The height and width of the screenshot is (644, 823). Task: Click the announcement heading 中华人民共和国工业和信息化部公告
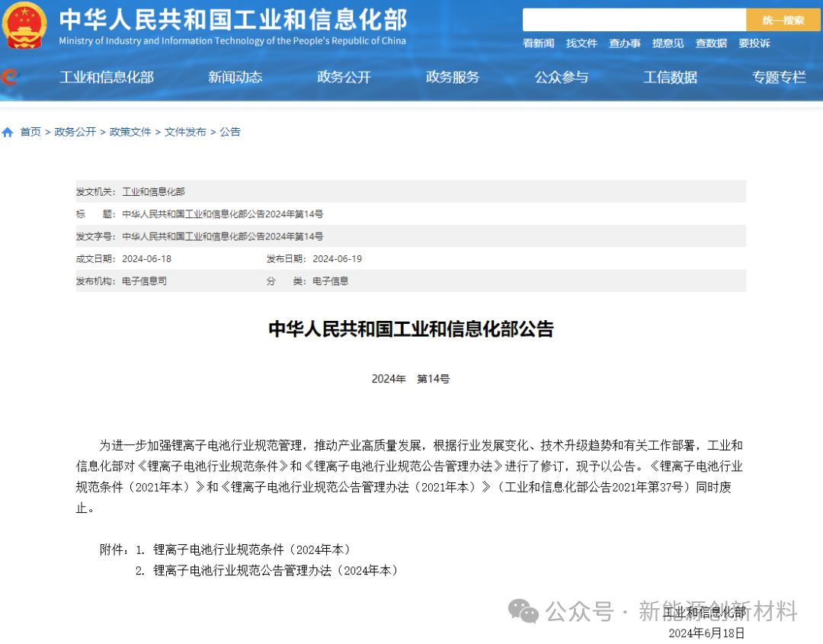(411, 329)
